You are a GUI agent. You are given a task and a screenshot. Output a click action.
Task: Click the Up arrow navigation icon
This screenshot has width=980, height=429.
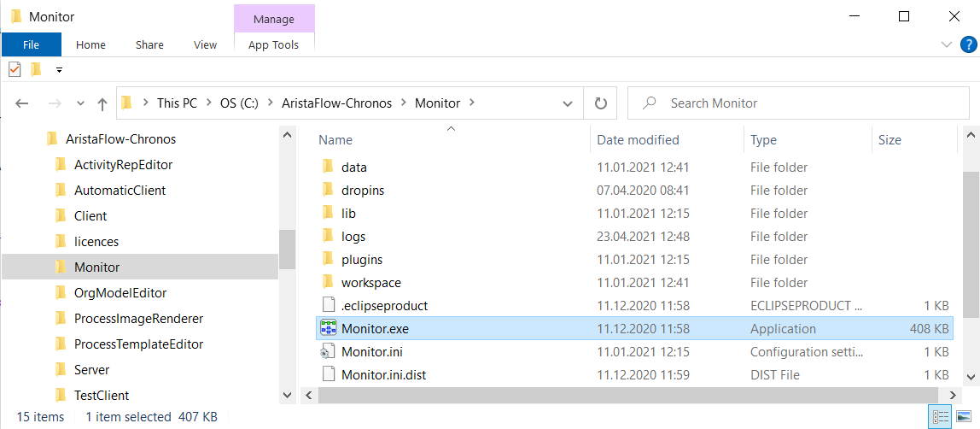(102, 103)
